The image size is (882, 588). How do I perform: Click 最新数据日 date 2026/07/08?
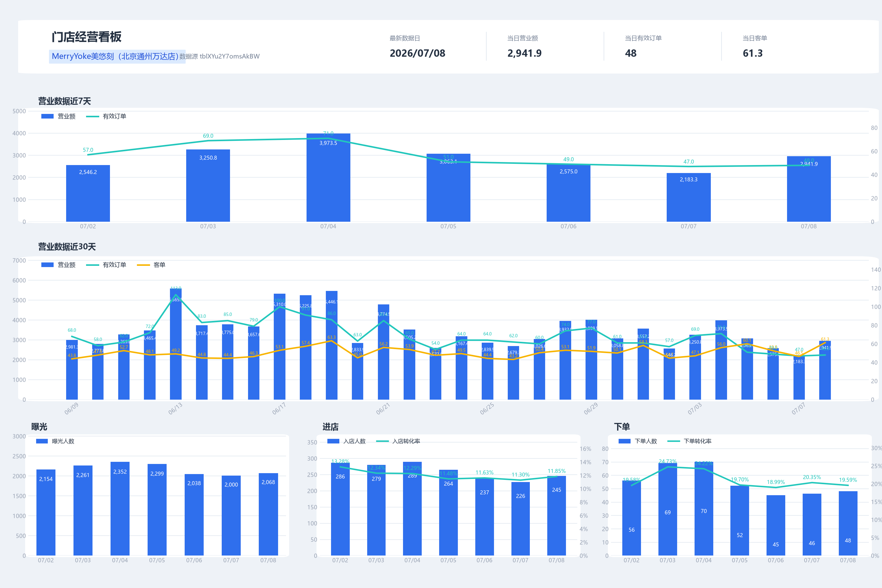417,53
